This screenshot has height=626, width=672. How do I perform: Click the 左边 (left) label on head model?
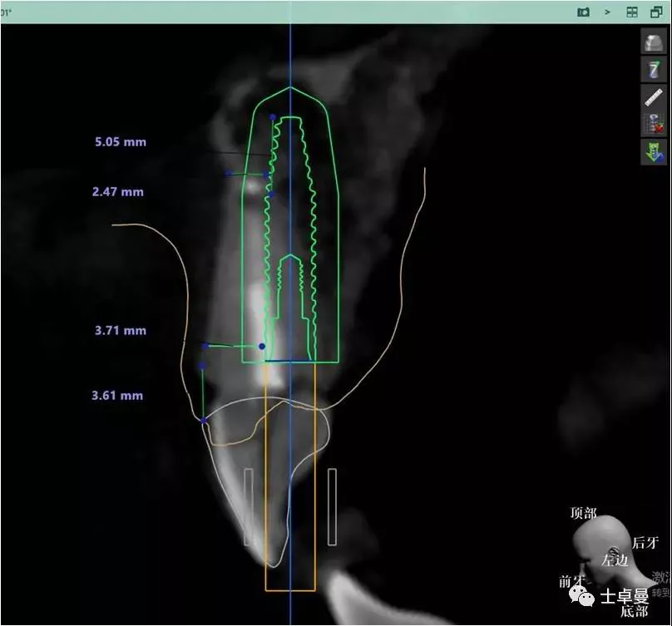tap(615, 560)
